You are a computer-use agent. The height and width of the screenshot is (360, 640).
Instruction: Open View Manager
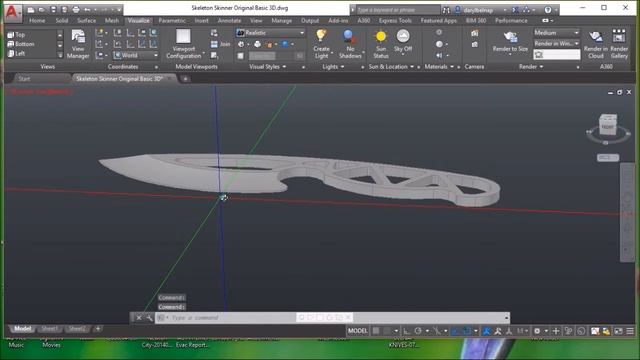78,44
